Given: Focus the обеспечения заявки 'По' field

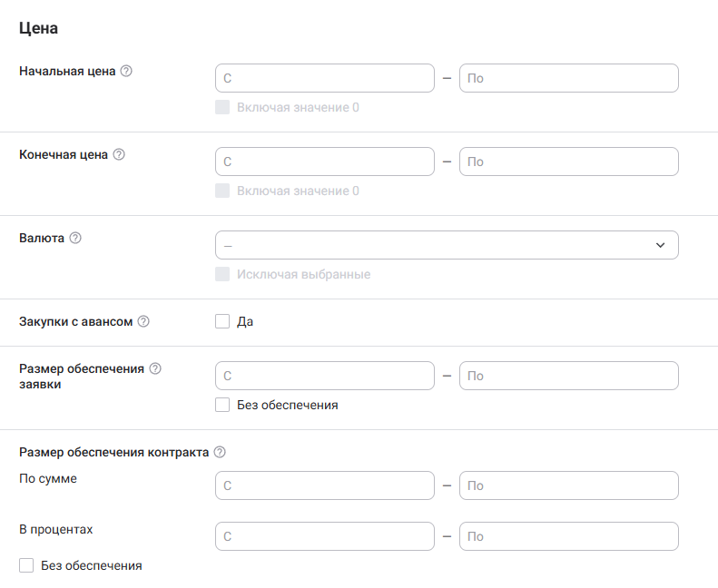Looking at the screenshot, I should point(569,376).
